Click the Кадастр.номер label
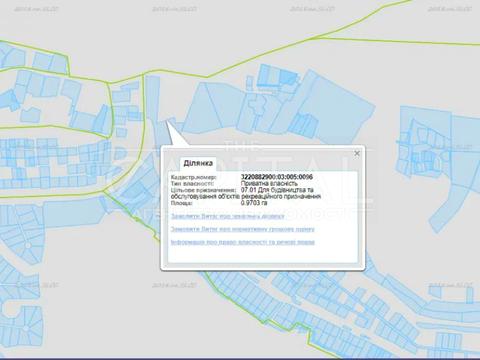480x360 pixels. tap(194, 177)
